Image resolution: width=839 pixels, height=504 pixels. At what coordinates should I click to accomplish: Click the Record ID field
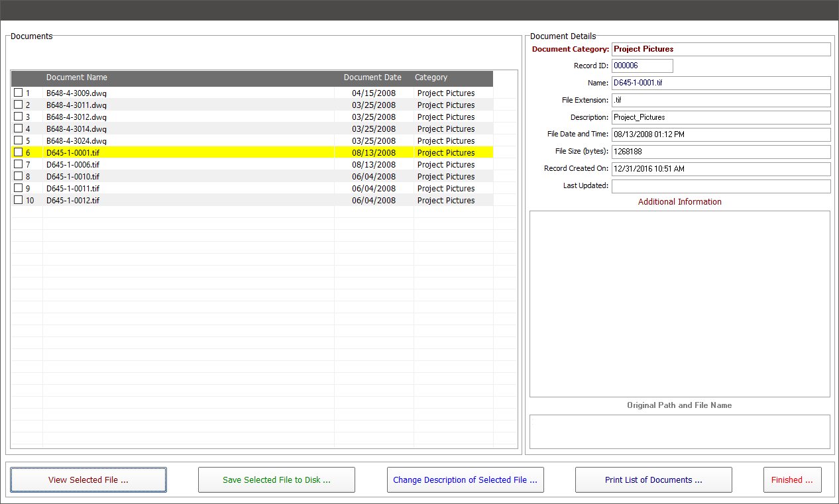coord(642,66)
